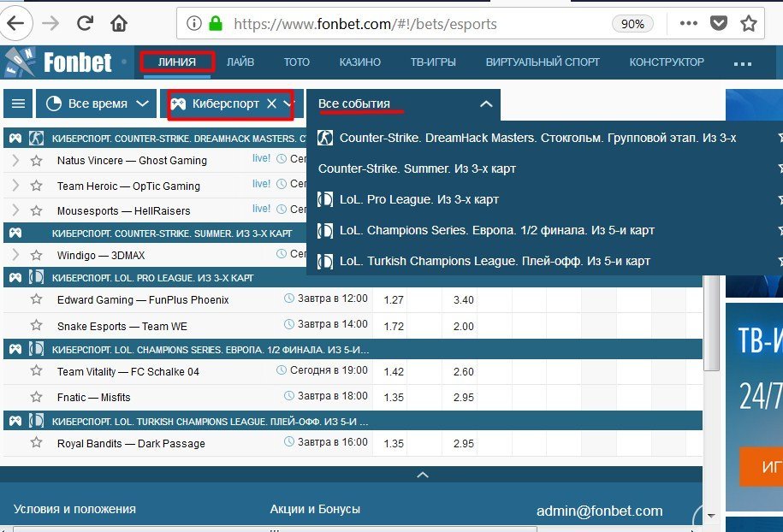Open Условия и положения link
The image size is (783, 532).
coord(74,509)
